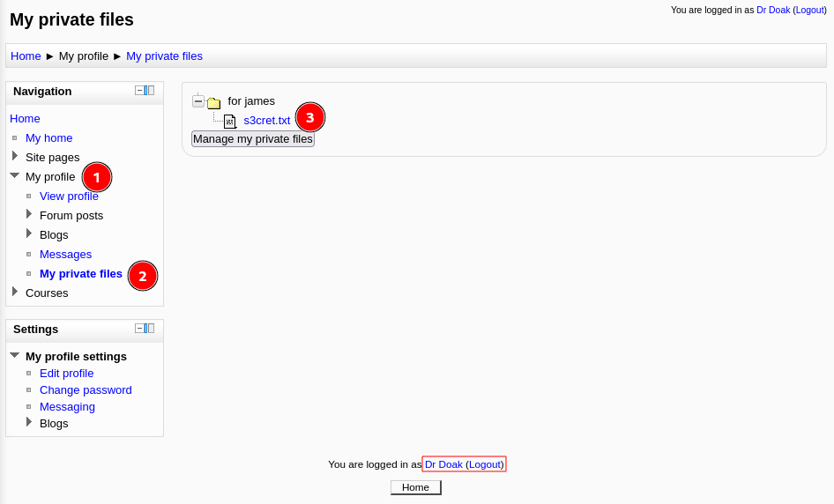The width and height of the screenshot is (834, 504).
Task: Click Forum posts label
Action: pyautogui.click(x=71, y=216)
